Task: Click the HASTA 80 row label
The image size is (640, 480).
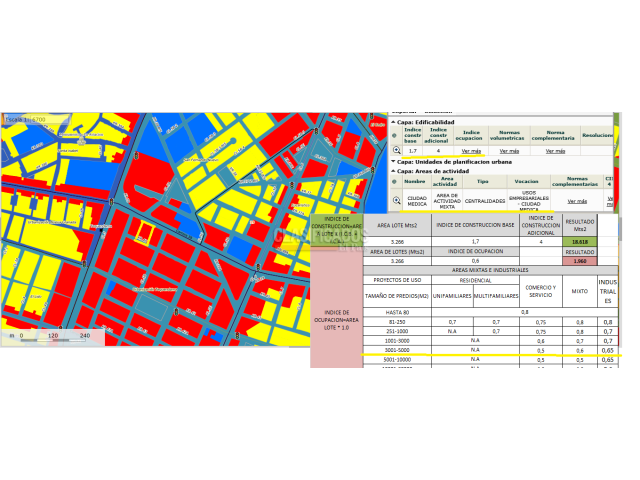Action: coord(397,312)
